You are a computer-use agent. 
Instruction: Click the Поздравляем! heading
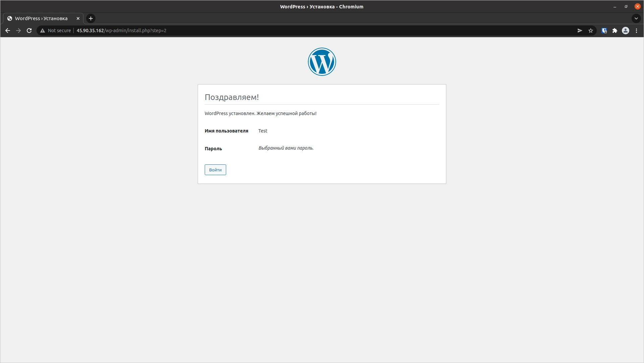(x=232, y=97)
